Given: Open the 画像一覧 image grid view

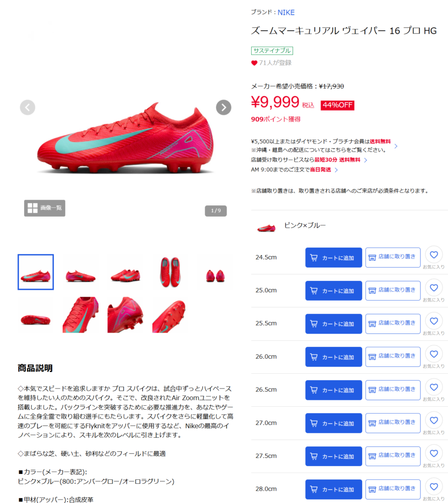Looking at the screenshot, I should point(45,208).
